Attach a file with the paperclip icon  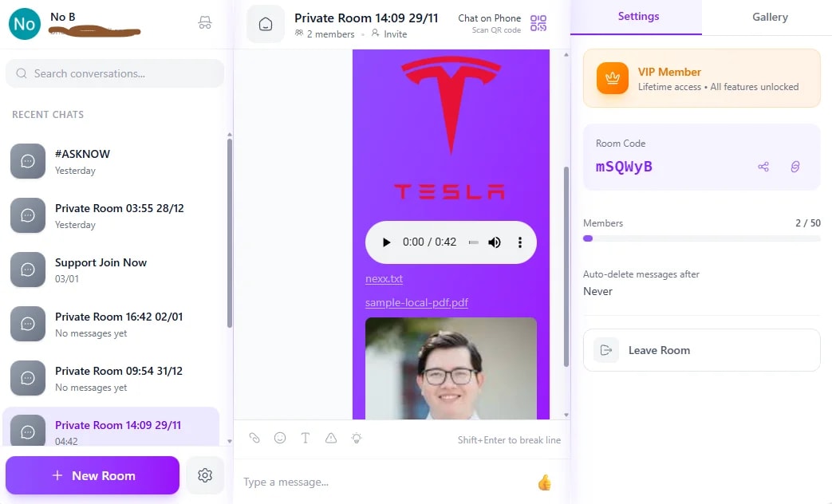tap(254, 438)
